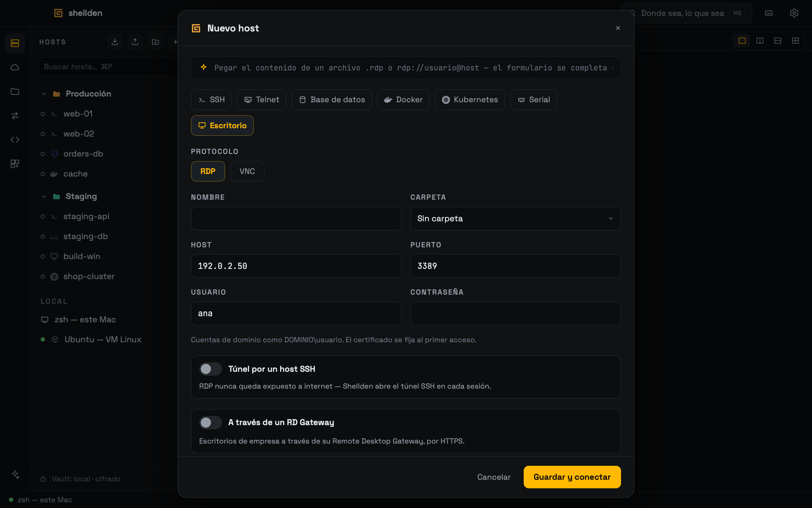Select the side-by-side split layout icon

point(760,41)
